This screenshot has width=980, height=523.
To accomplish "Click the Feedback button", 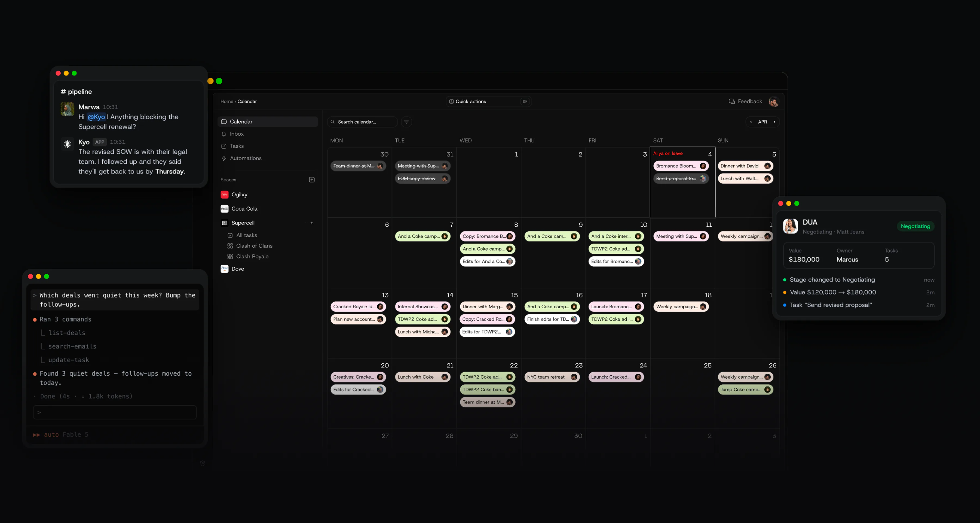I will click(745, 101).
